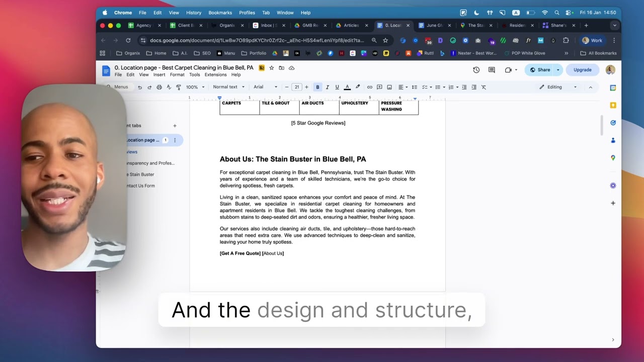Show all comments panel icon
Viewport: 644px width, 362px height.
click(492, 70)
